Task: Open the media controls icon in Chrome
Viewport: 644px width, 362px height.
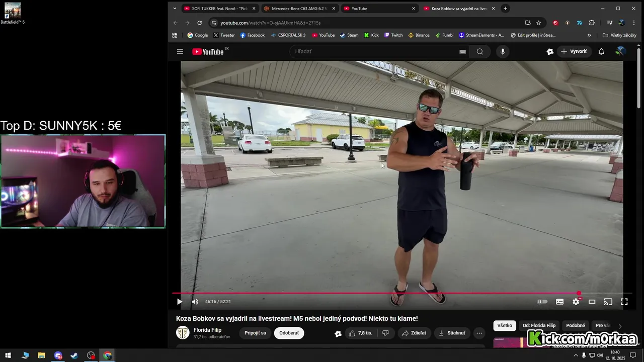Action: pyautogui.click(x=609, y=23)
